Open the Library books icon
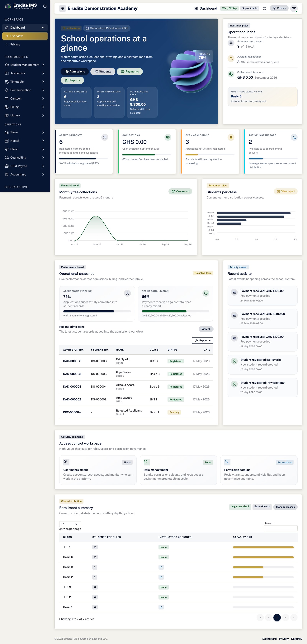This screenshot has width=307, height=644. click(7, 115)
